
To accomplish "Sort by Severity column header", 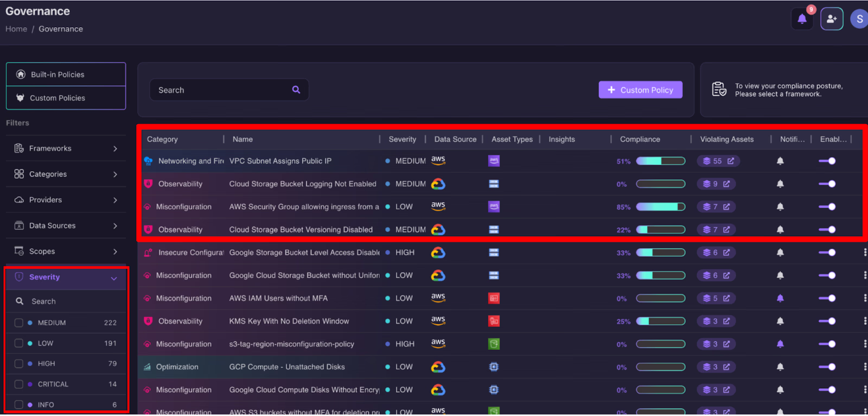I will point(403,140).
